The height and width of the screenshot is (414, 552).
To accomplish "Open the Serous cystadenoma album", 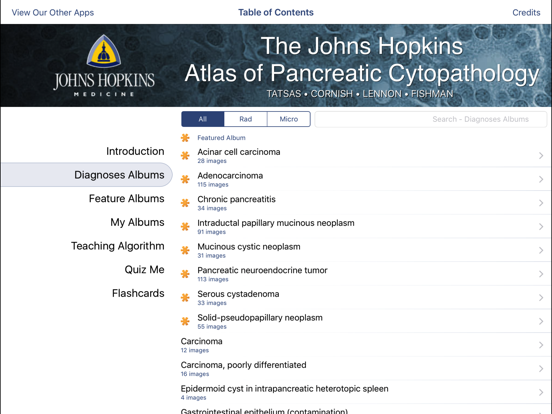I will pos(364,297).
